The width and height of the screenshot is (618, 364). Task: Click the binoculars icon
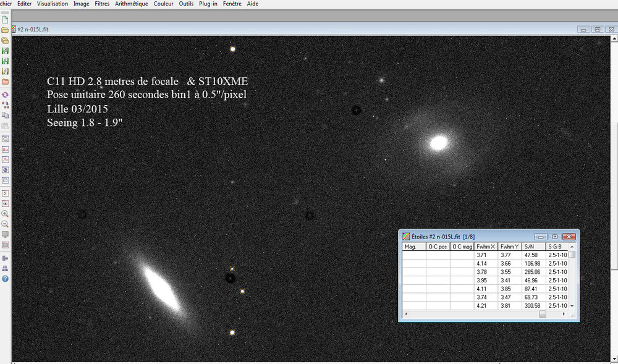(5, 268)
